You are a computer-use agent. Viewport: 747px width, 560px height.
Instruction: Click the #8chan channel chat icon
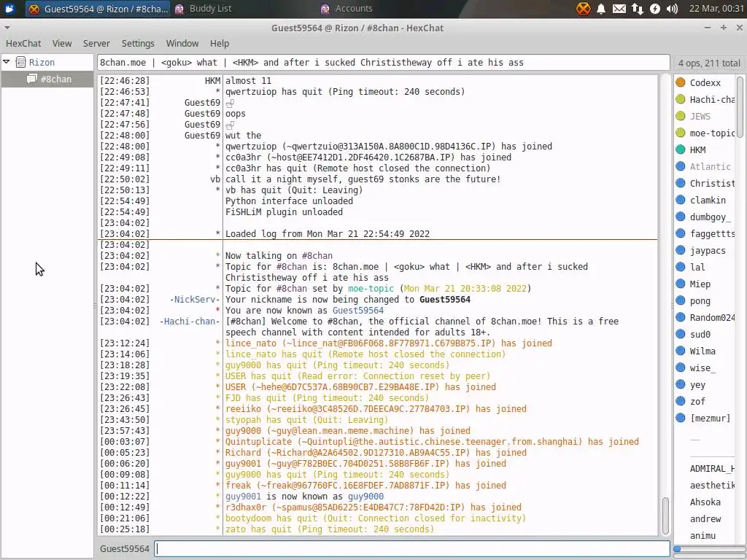32,79
